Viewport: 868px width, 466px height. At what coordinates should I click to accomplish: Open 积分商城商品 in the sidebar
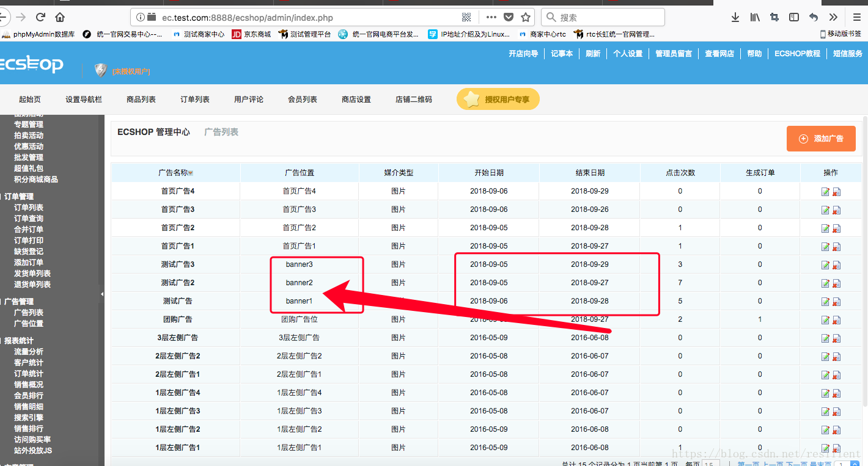tap(36, 180)
